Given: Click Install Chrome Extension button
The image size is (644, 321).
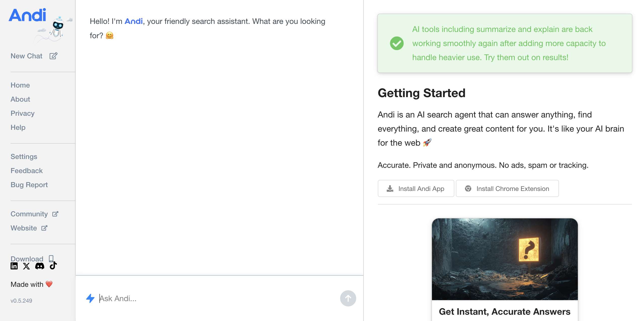Looking at the screenshot, I should tap(507, 188).
